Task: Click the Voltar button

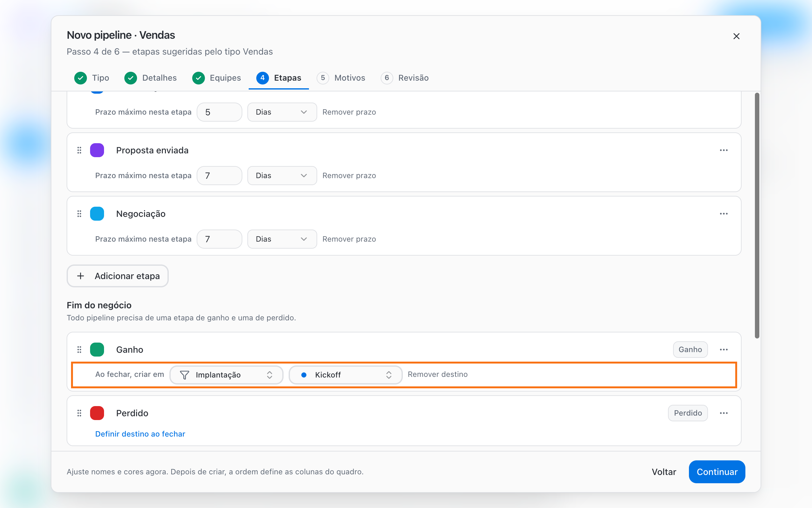Action: (664, 472)
